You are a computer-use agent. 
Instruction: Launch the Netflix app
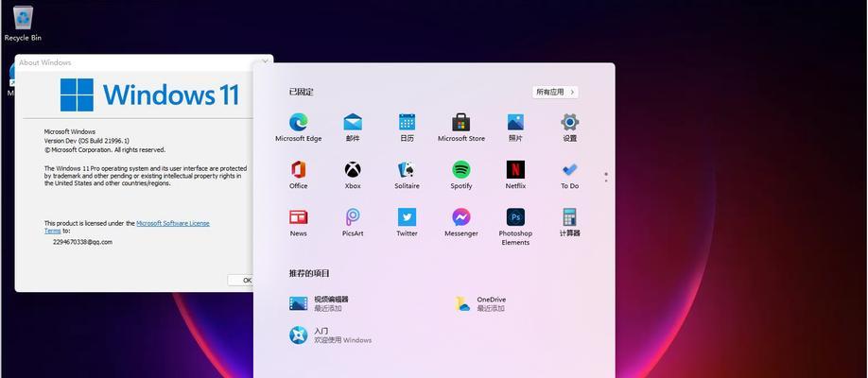coord(515,175)
